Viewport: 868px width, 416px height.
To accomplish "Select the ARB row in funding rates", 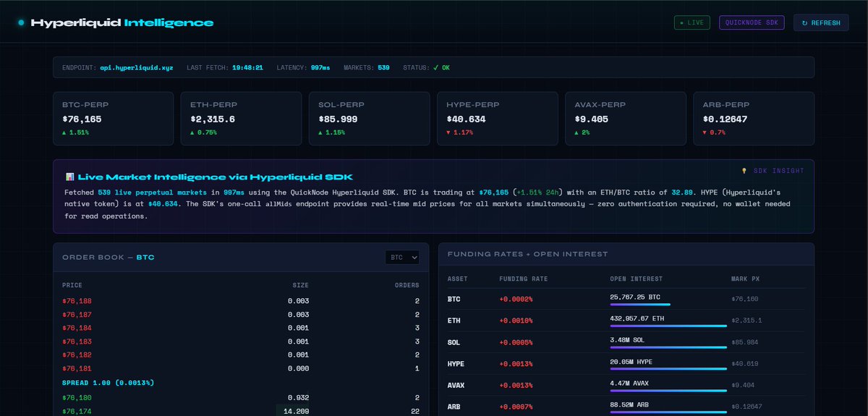I will pyautogui.click(x=626, y=407).
